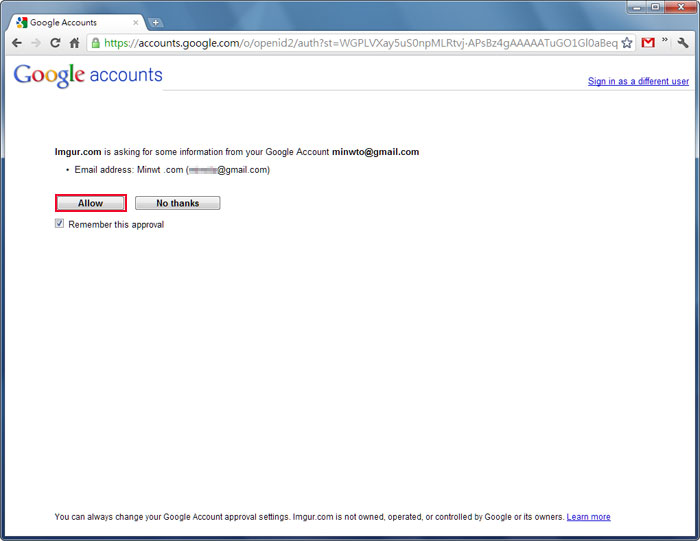This screenshot has height=541, width=700.
Task: Open the Gmail extension icon
Action: pos(648,43)
